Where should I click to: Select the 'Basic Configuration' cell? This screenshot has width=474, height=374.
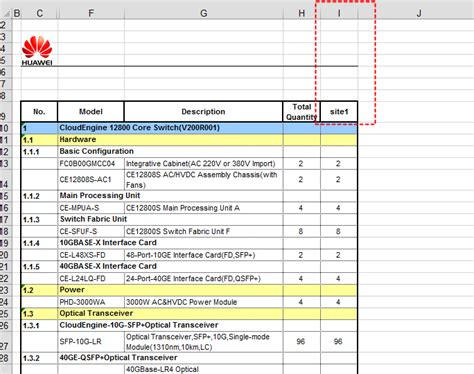tap(170, 151)
